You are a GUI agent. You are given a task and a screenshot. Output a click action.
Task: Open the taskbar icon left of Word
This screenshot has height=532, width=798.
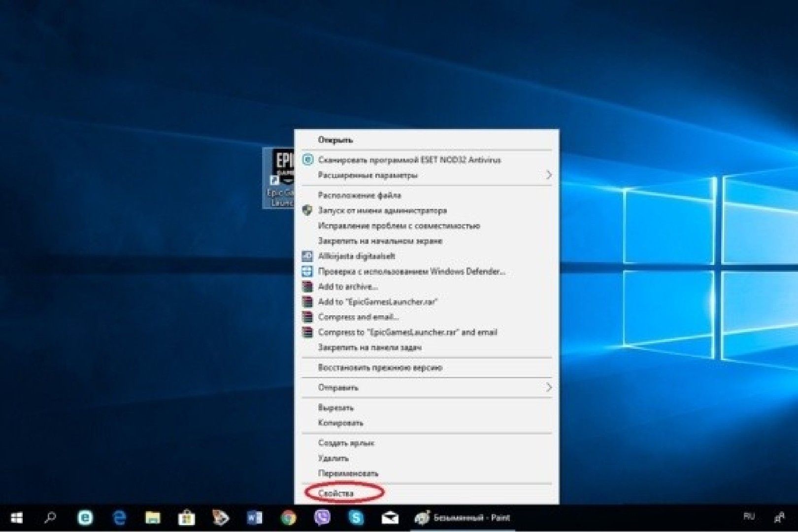point(221,518)
